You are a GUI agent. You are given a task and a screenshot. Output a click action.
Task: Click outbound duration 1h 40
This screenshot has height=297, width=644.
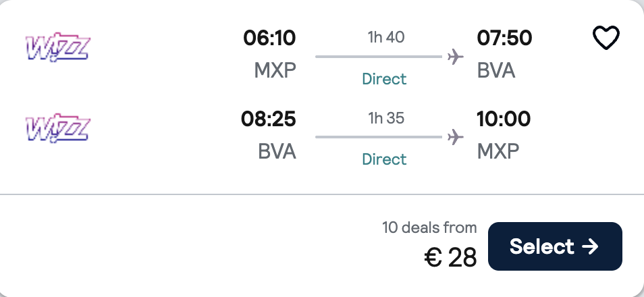(386, 37)
